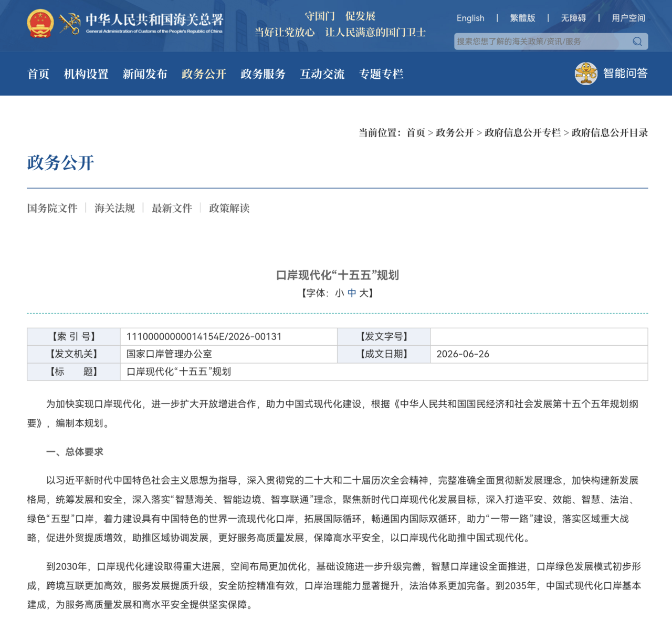The image size is (672, 620).
Task: Switch site language to English
Action: [x=470, y=18]
